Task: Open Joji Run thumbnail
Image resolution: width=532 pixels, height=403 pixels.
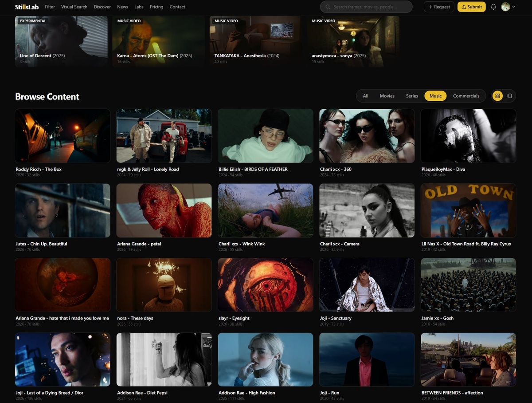Action: point(367,360)
